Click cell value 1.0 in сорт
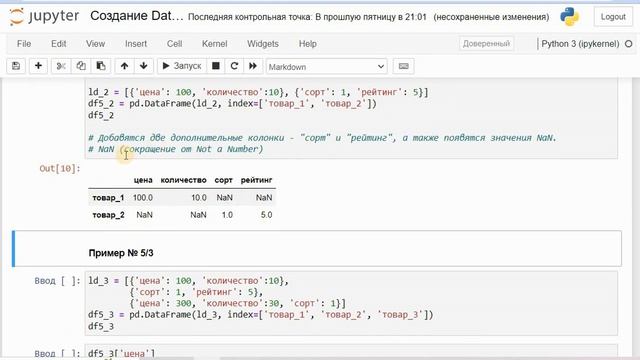640x360 pixels. pos(227,215)
